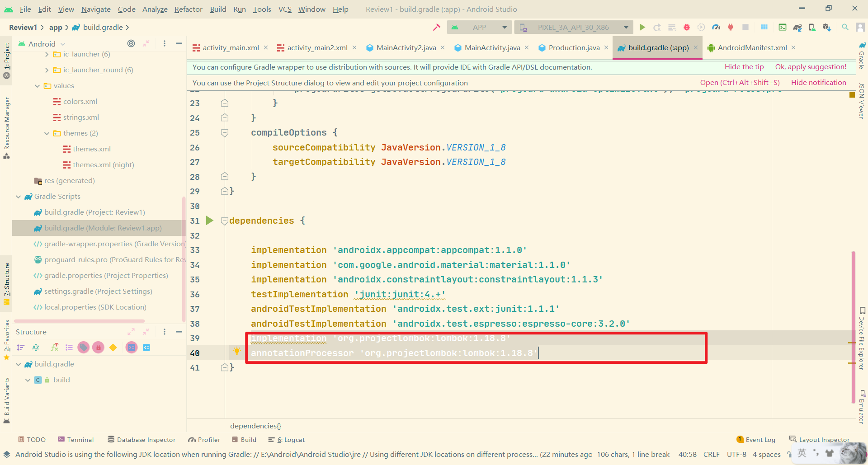This screenshot has width=868, height=465.
Task: Run the app with the green play button
Action: click(642, 27)
